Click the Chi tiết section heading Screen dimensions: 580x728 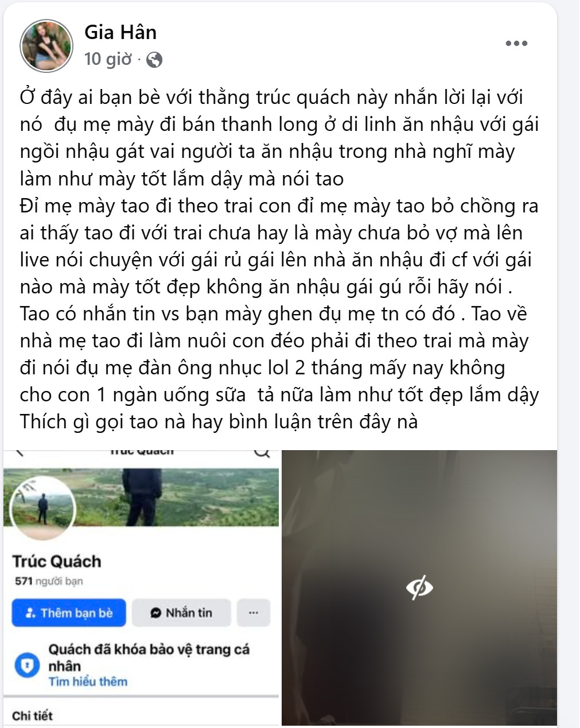32,715
